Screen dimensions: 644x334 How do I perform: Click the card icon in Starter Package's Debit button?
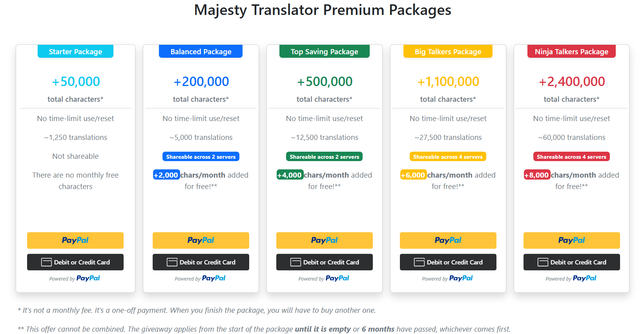(46, 262)
